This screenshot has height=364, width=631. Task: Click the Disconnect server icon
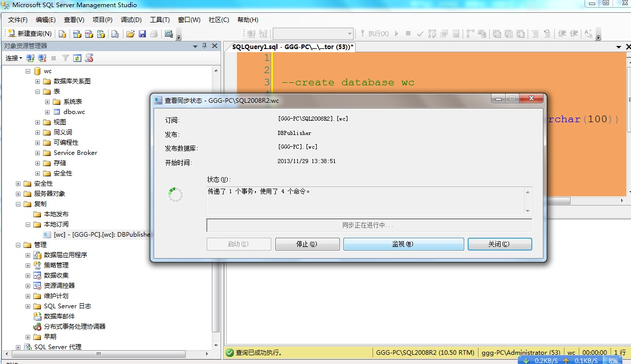point(41,58)
